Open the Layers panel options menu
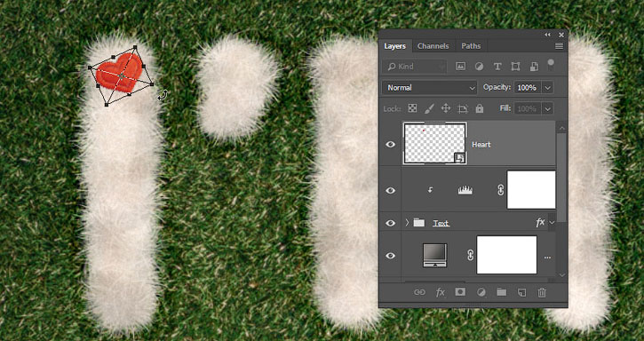This screenshot has width=644, height=341. click(x=559, y=46)
